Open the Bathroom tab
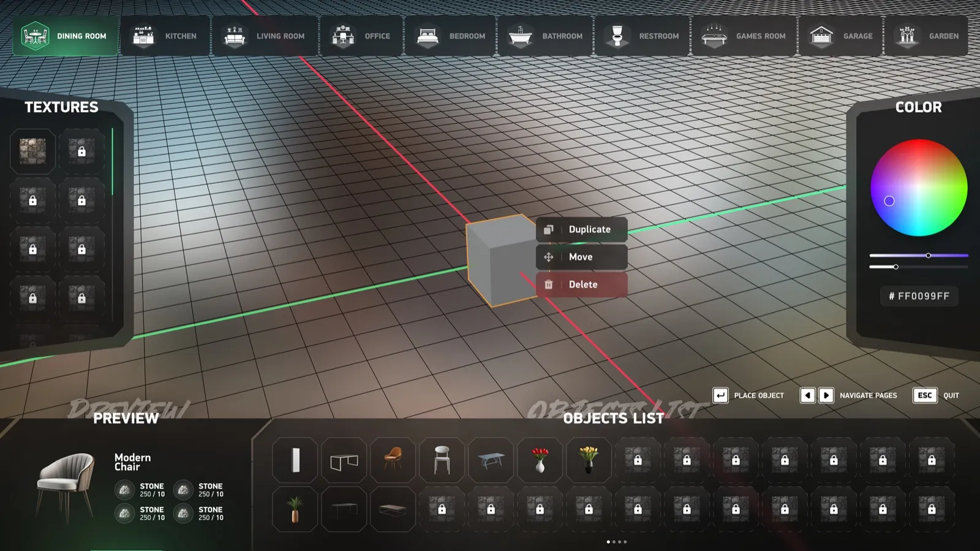The width and height of the screenshot is (980, 551). pos(545,36)
